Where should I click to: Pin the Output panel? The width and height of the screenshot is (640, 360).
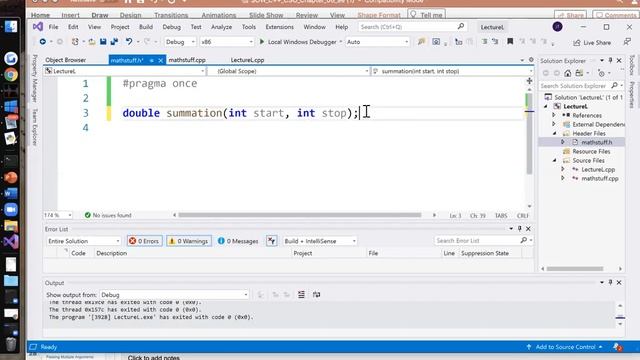click(610, 282)
